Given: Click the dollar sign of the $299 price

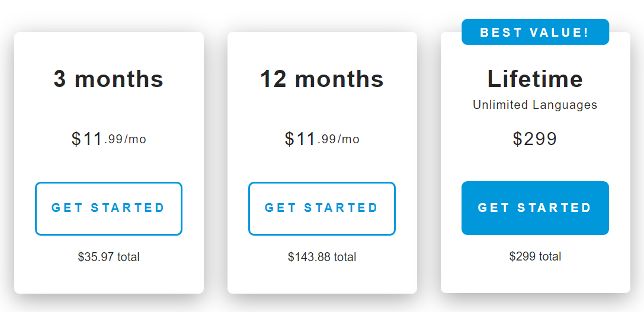Looking at the screenshot, I should tap(518, 139).
